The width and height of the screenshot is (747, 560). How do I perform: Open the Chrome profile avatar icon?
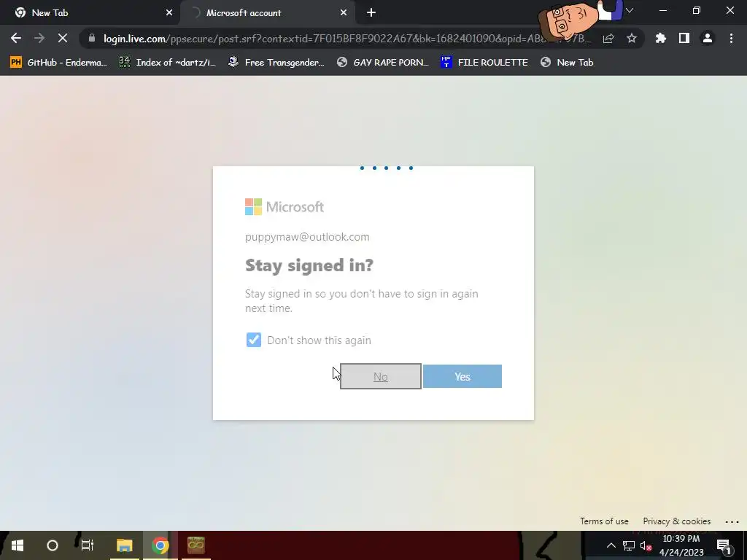708,38
